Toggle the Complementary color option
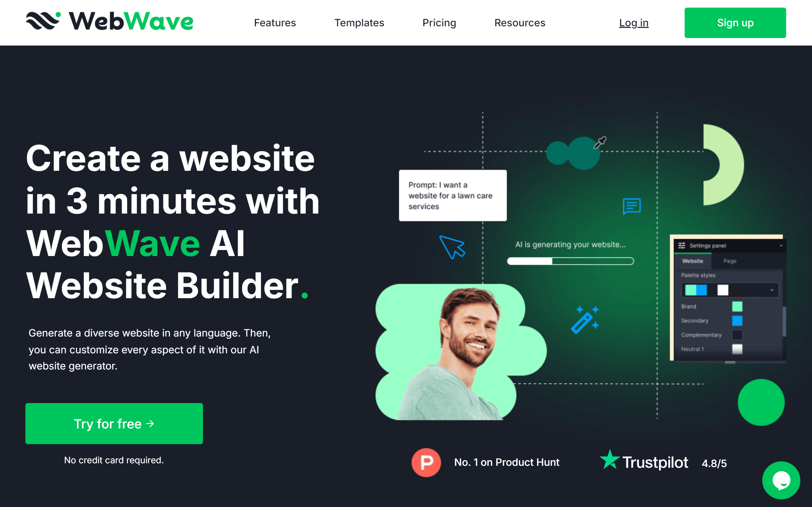The height and width of the screenshot is (507, 812). point(738,335)
